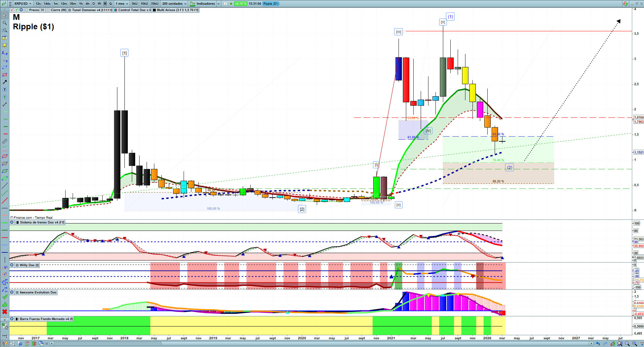644x347 pixels.
Task: Close the Willy Doc indicator panel
Action: click(x=12, y=265)
